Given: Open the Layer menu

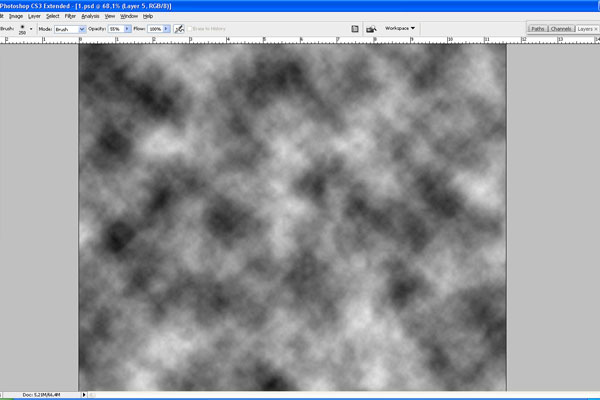Looking at the screenshot, I should (x=35, y=16).
